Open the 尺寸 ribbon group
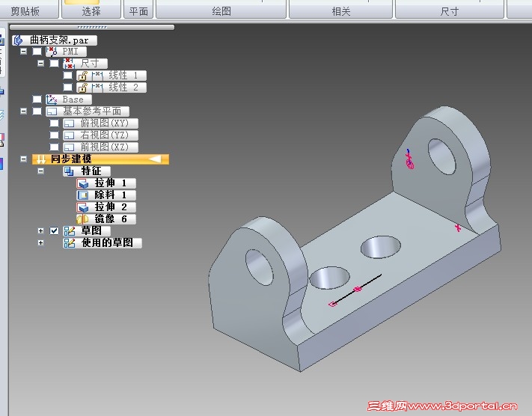The height and width of the screenshot is (416, 532). click(x=449, y=11)
